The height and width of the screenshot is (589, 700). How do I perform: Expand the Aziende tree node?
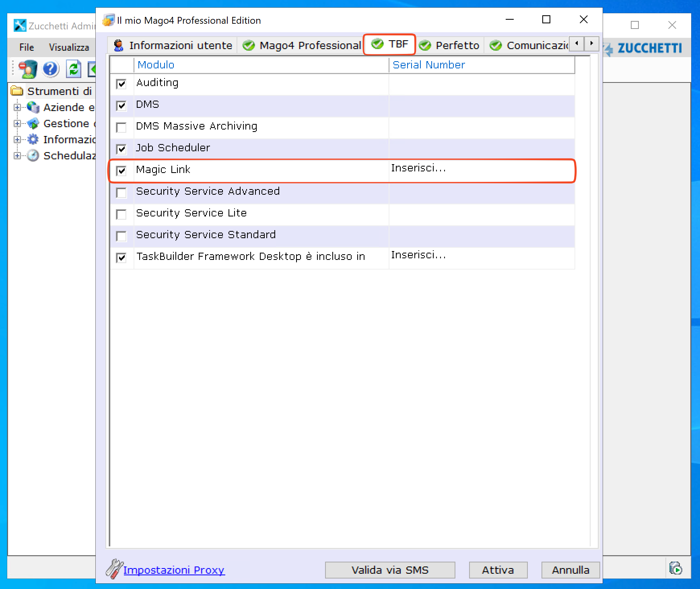[x=17, y=107]
